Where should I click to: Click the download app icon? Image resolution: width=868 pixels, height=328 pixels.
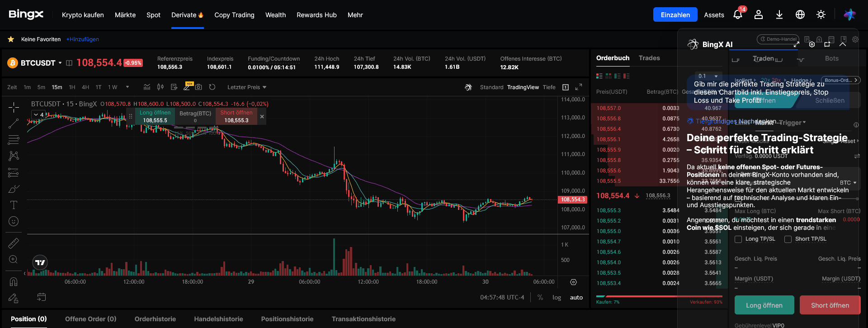coord(779,15)
